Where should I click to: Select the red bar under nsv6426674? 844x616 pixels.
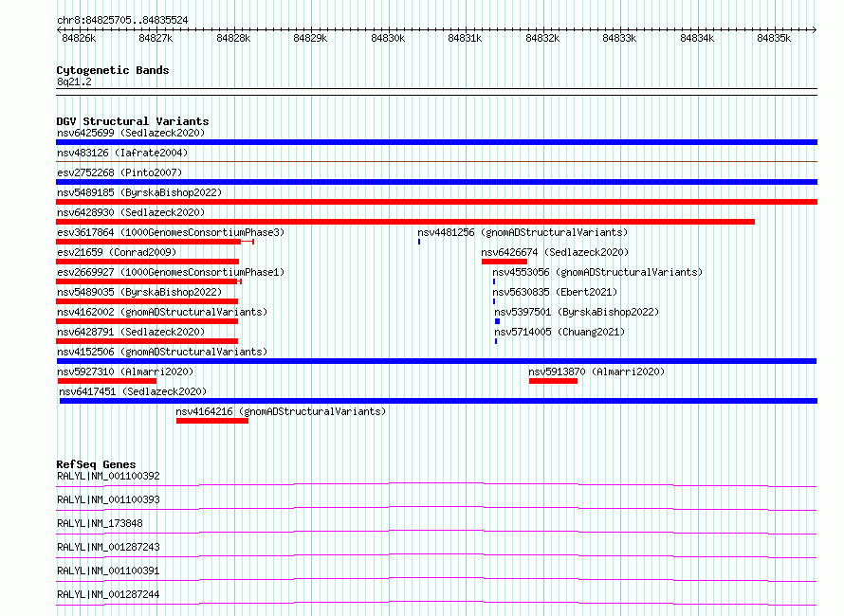505,262
